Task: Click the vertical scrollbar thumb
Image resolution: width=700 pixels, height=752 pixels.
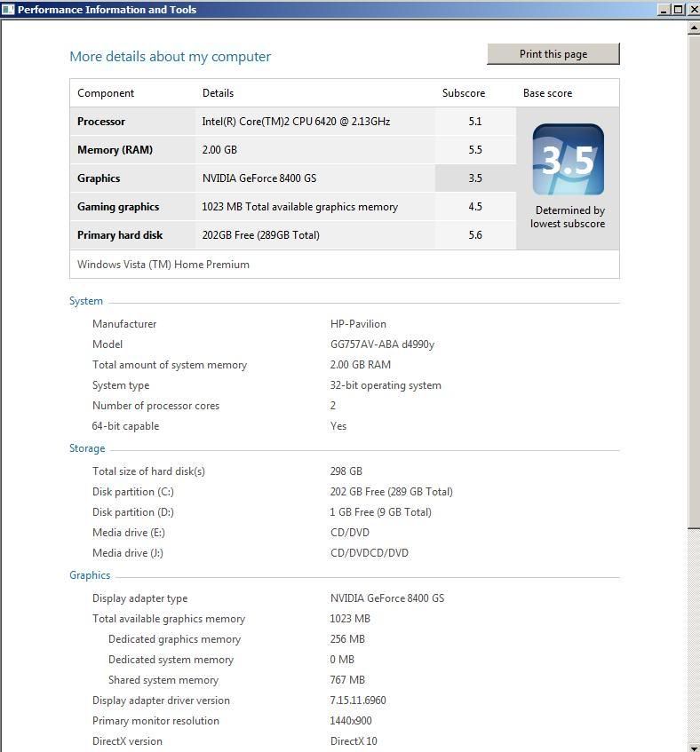Action: click(694, 281)
